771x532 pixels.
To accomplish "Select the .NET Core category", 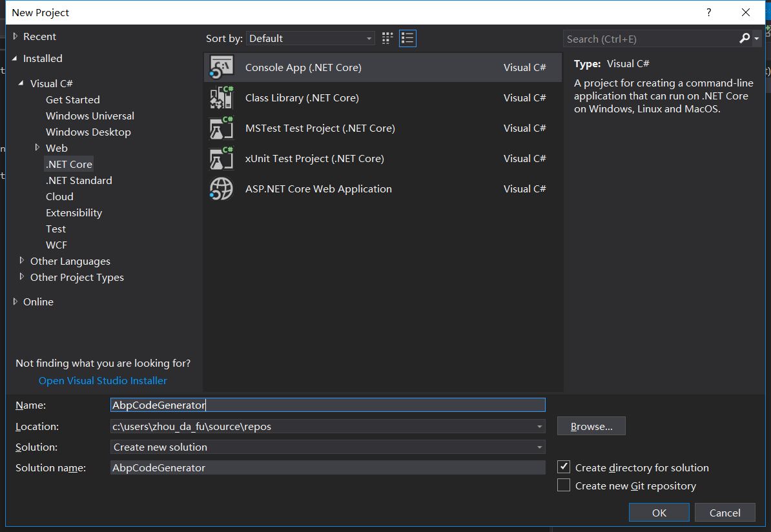I will [69, 164].
